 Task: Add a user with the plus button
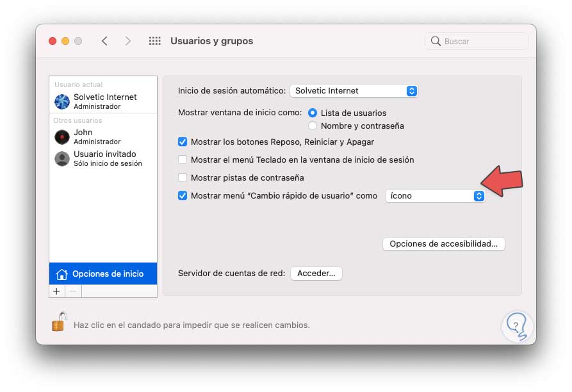tap(57, 291)
